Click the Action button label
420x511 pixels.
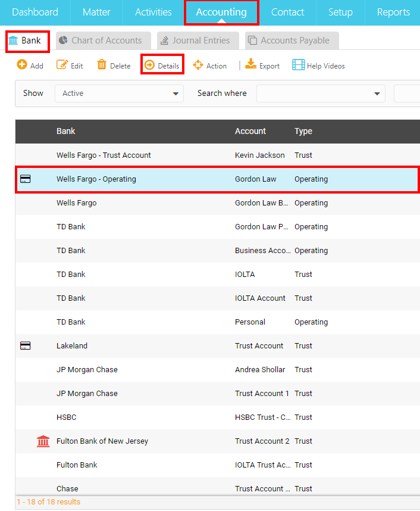click(217, 66)
